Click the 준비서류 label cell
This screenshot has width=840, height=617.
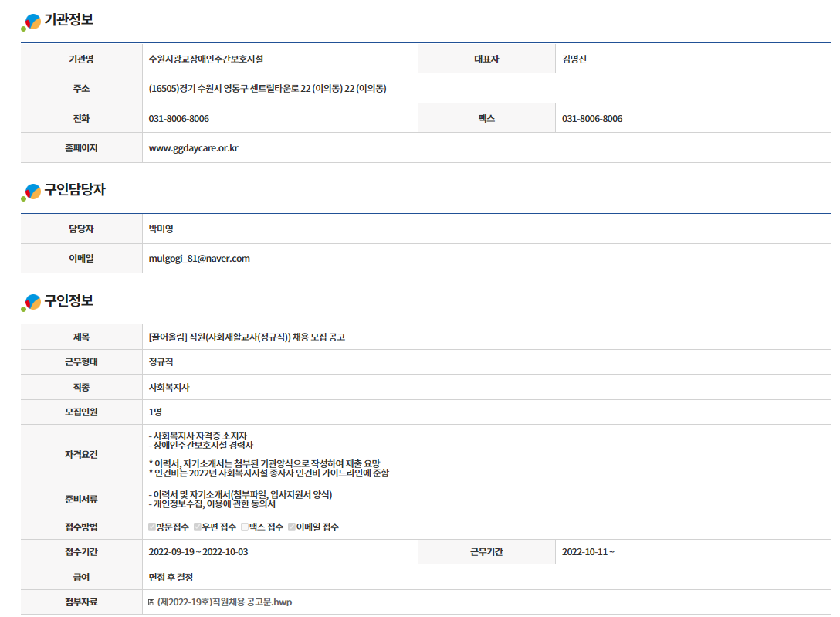[81, 499]
